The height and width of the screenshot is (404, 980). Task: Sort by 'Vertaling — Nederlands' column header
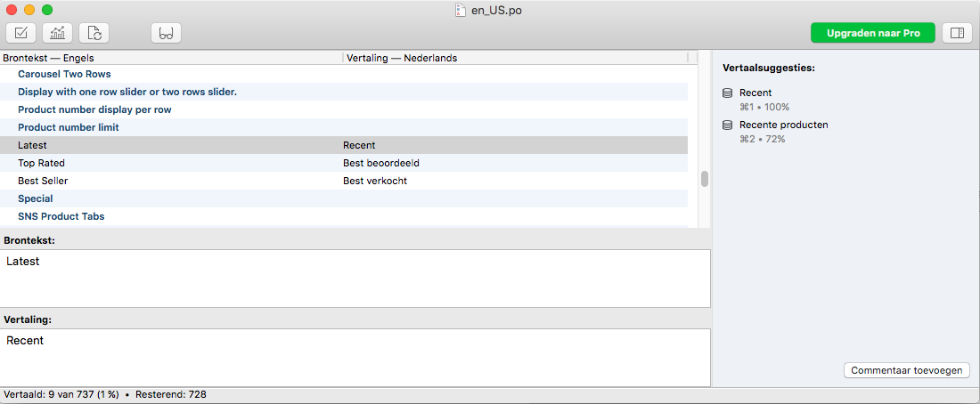coord(512,58)
